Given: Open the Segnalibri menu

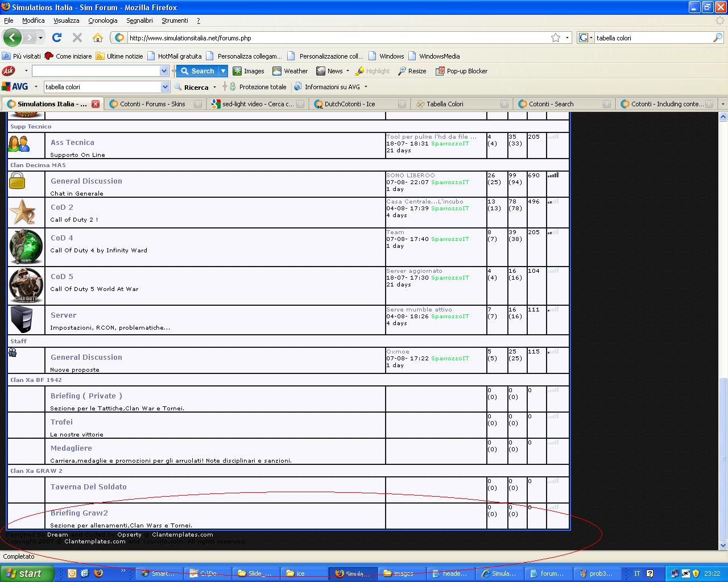Looking at the screenshot, I should click(x=139, y=20).
